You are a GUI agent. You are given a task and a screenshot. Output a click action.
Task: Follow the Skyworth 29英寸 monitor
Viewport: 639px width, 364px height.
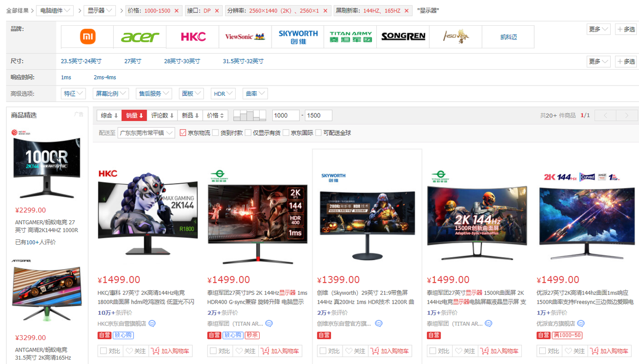click(356, 351)
